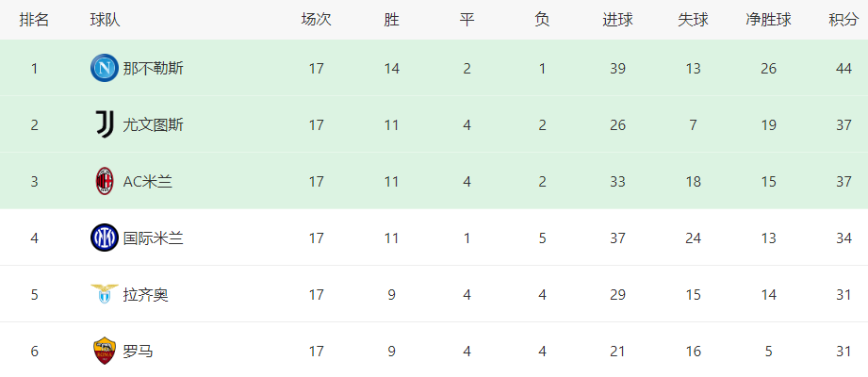868x377 pixels.
Task: Click Napoli's 44 points value
Action: point(843,69)
